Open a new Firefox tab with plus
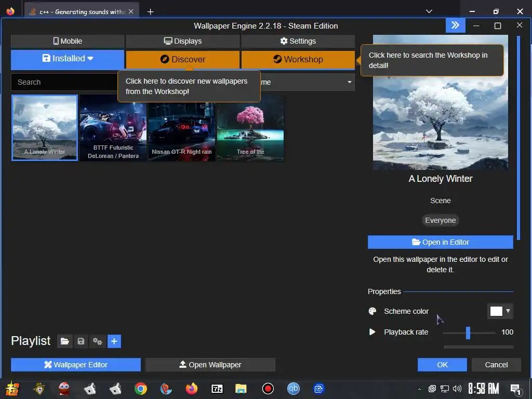The image size is (532, 399). [x=150, y=12]
